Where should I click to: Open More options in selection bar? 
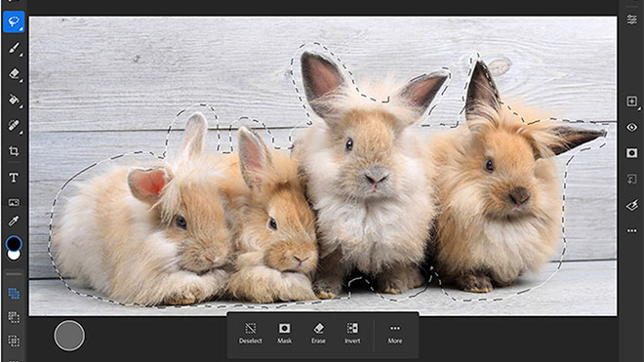[x=395, y=334]
